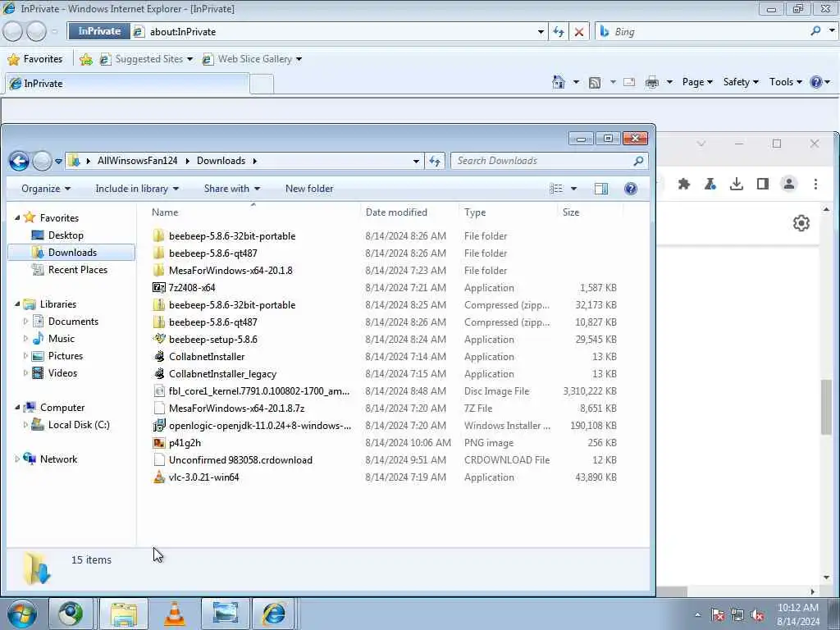This screenshot has width=840, height=630.
Task: Collapse the Favorites tree section
Action: [x=16, y=218]
